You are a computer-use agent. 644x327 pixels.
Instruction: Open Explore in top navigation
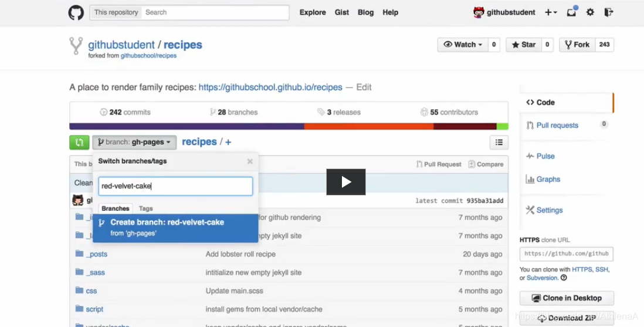pos(313,12)
